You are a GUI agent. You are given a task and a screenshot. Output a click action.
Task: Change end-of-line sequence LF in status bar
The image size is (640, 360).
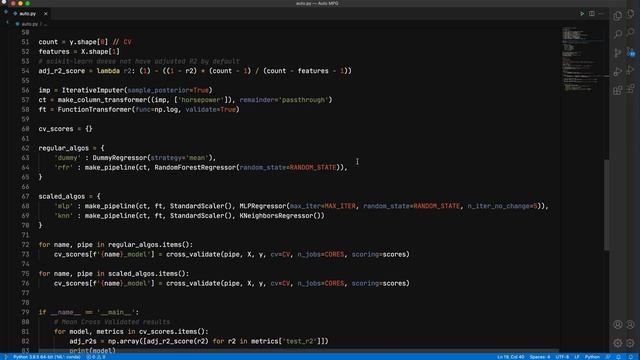click(x=577, y=357)
